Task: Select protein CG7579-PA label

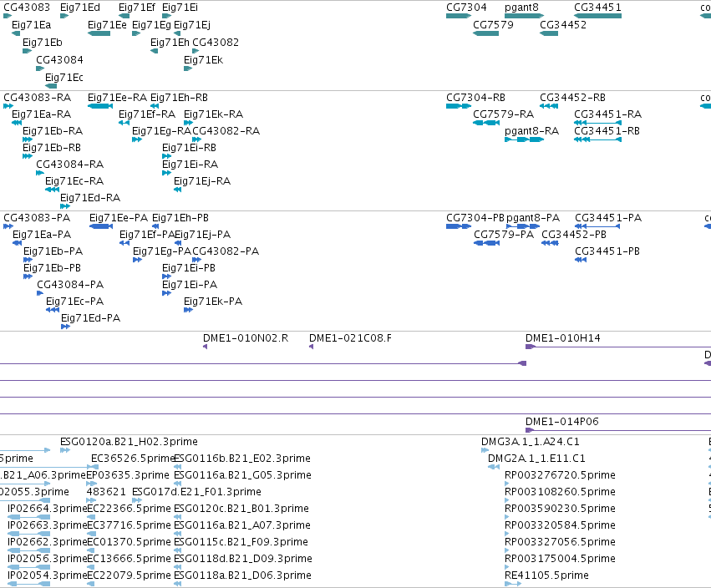Action: [x=504, y=236]
